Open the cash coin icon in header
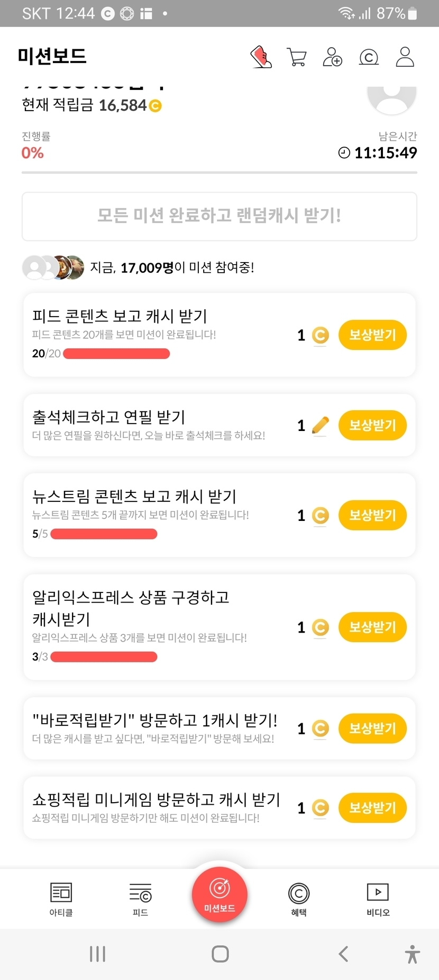The image size is (439, 980). [x=369, y=57]
